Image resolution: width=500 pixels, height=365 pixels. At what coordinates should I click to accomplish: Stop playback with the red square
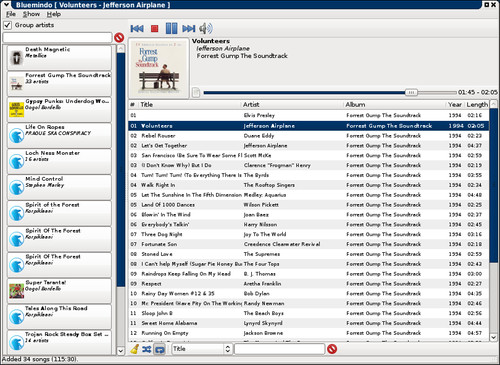[154, 29]
